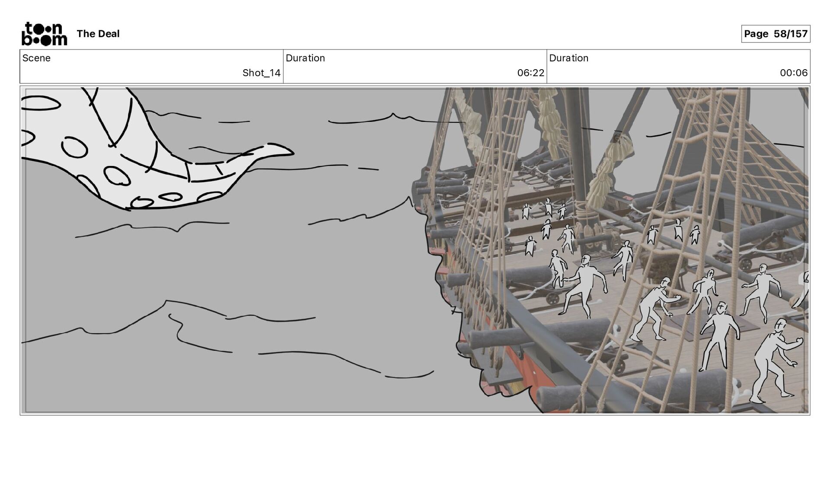Screen dimensions: 830x504
Task: Click the duration value '06:22'
Action: click(x=530, y=73)
